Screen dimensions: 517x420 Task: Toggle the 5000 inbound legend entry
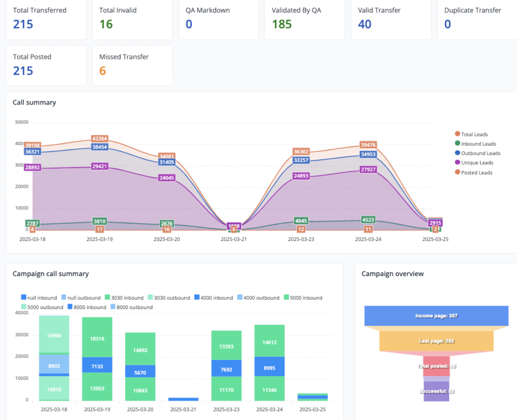(x=303, y=298)
